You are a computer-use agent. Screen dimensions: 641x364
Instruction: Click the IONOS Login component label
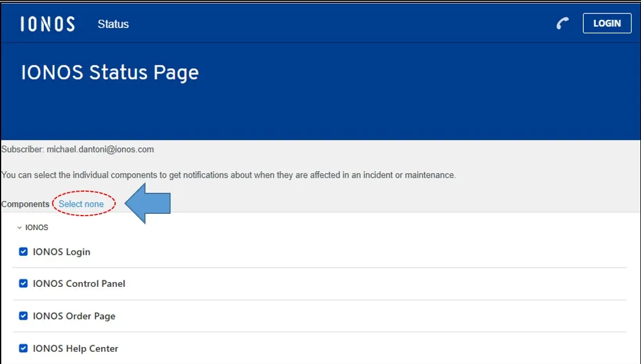[x=61, y=252]
